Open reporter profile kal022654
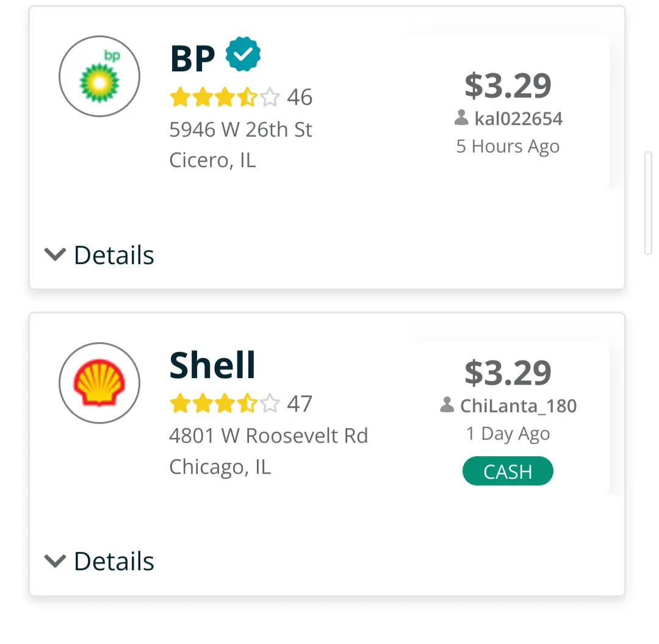Image resolution: width=659 pixels, height=644 pixels. [x=518, y=118]
